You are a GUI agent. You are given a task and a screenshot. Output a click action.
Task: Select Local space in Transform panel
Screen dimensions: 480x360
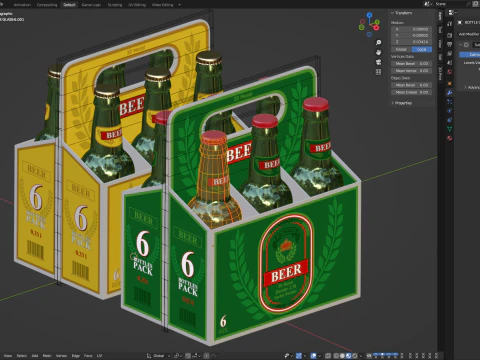[422, 49]
